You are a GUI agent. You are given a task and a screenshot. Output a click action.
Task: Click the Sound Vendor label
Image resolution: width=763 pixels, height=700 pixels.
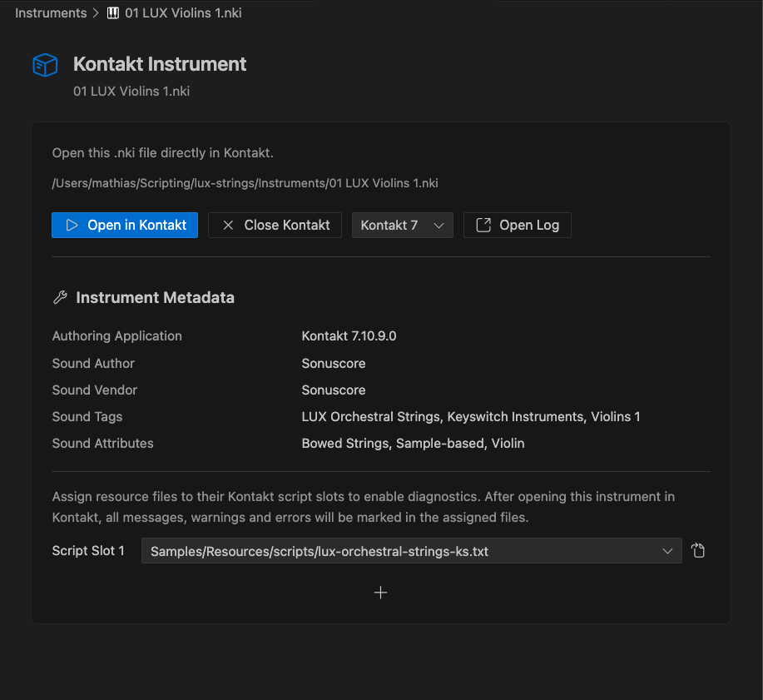point(95,390)
